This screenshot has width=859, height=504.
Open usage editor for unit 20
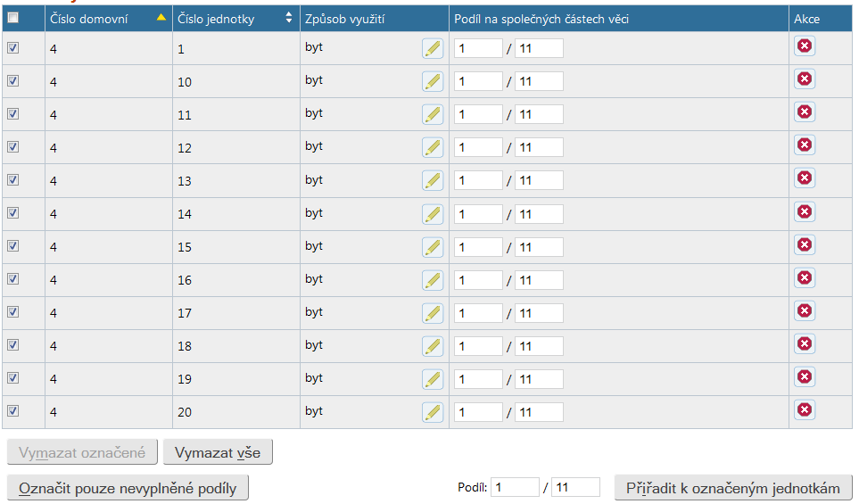[433, 411]
